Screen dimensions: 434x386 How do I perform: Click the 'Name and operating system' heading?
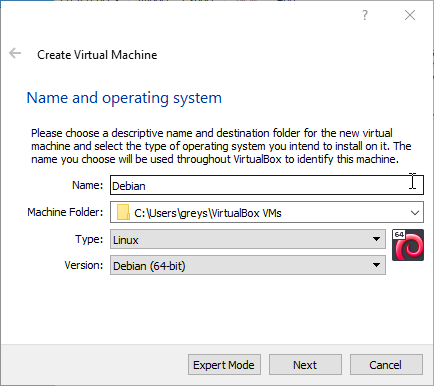click(124, 98)
